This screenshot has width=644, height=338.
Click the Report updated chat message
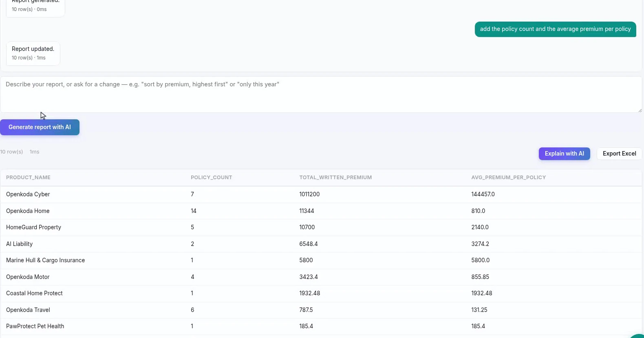pyautogui.click(x=33, y=53)
